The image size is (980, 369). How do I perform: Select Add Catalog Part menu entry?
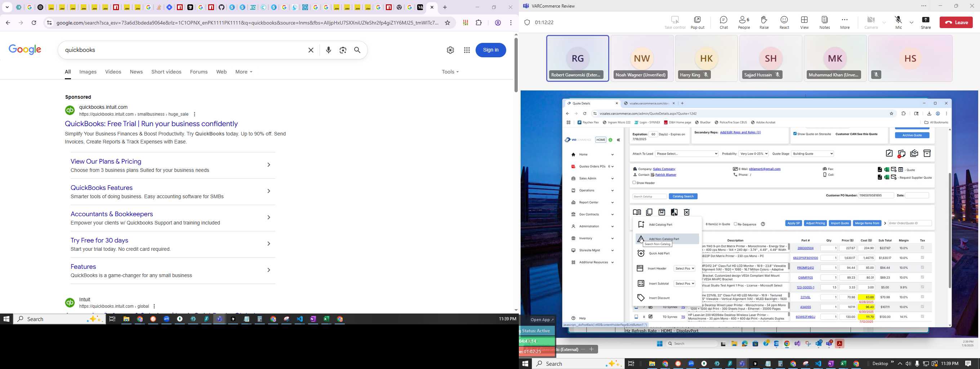tap(667, 224)
